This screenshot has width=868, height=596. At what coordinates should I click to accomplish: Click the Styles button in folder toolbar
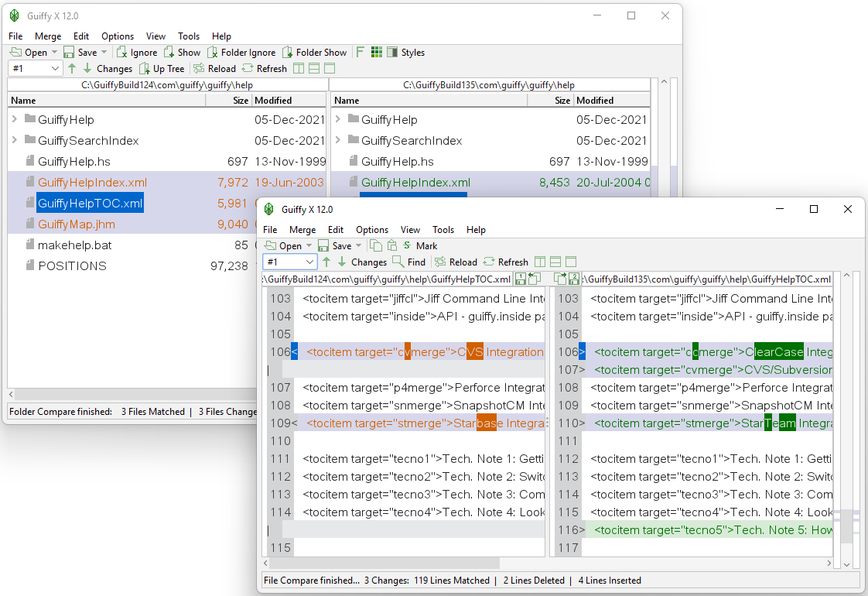coord(405,53)
